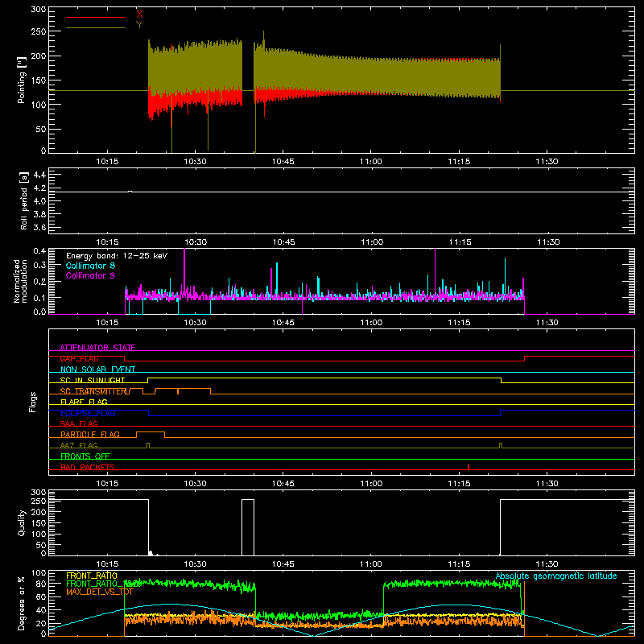The height and width of the screenshot is (644, 644).
Task: Click the magenta 'Collimator 9' legend entry
Action: click(90, 275)
